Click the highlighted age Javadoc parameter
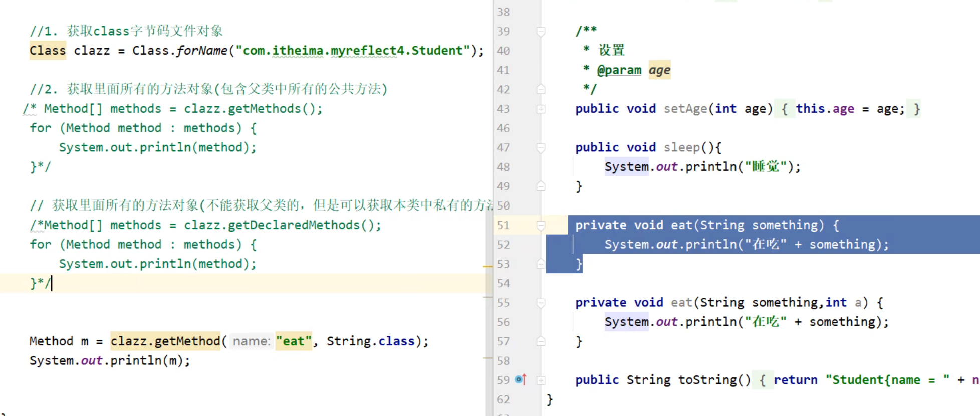980x416 pixels. [x=659, y=70]
